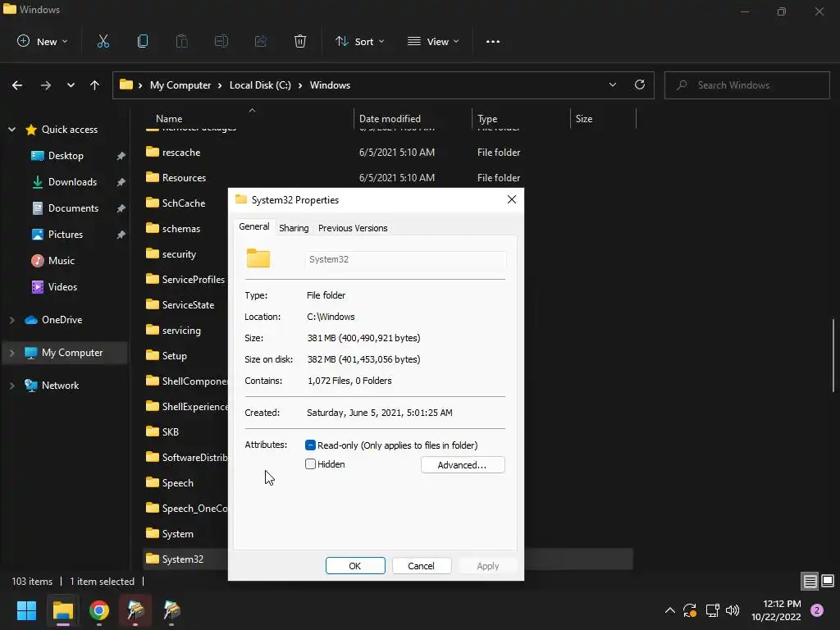Expand the OneDrive tree node
The height and width of the screenshot is (630, 840).
[11, 320]
